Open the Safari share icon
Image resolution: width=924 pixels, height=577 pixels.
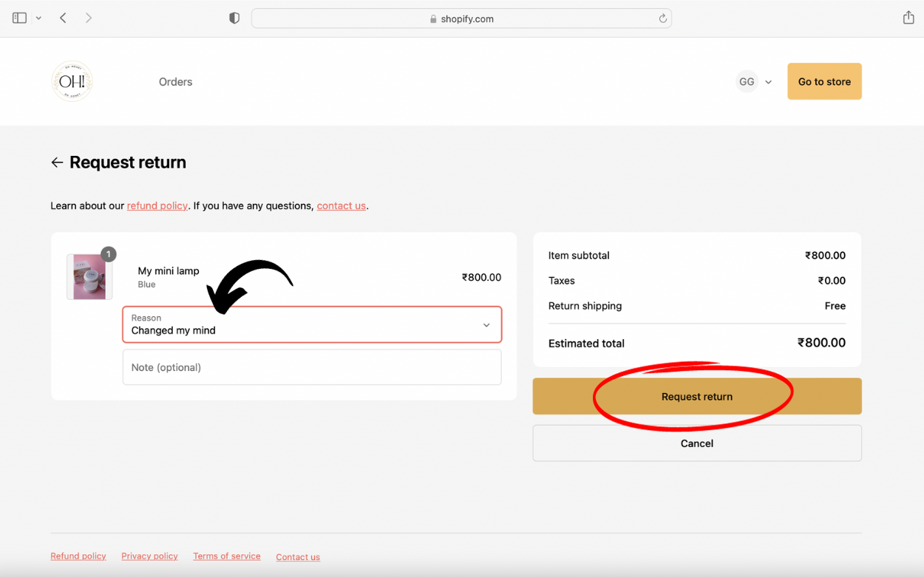908,18
